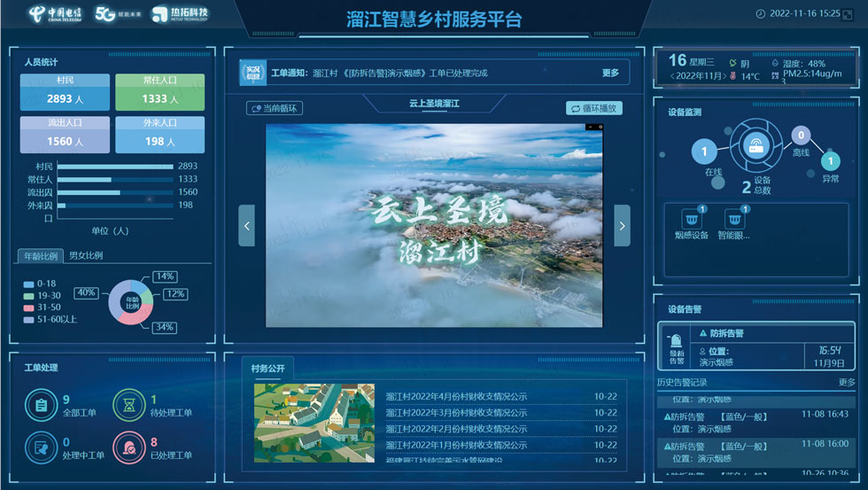
Task: Open the 待处理工单 hourglass icon
Action: [x=129, y=405]
